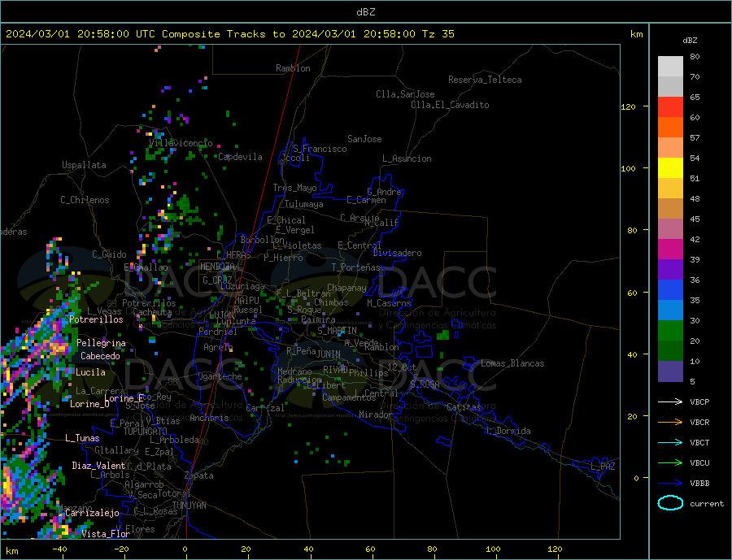Click the orange VBCR arrow icon
Viewport: 732px width, 560px height.
pos(670,422)
